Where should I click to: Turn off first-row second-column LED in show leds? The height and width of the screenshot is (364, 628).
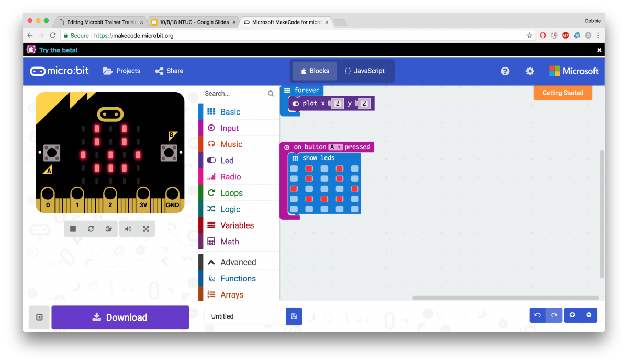tap(309, 168)
